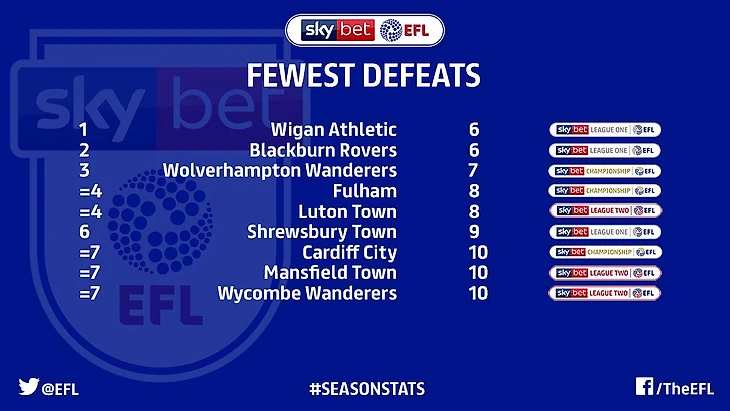Click the Sky Bet EFL logo at top

coord(365,30)
